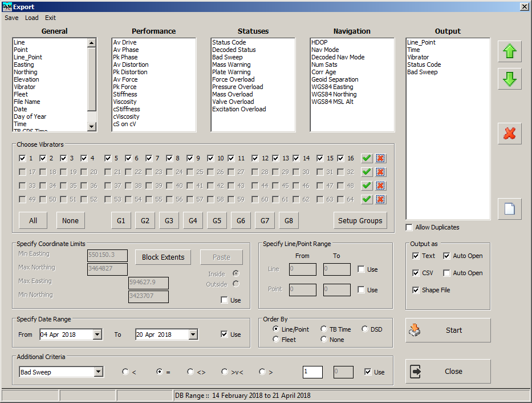
Task: Toggle CSV output checkbox
Action: click(416, 273)
